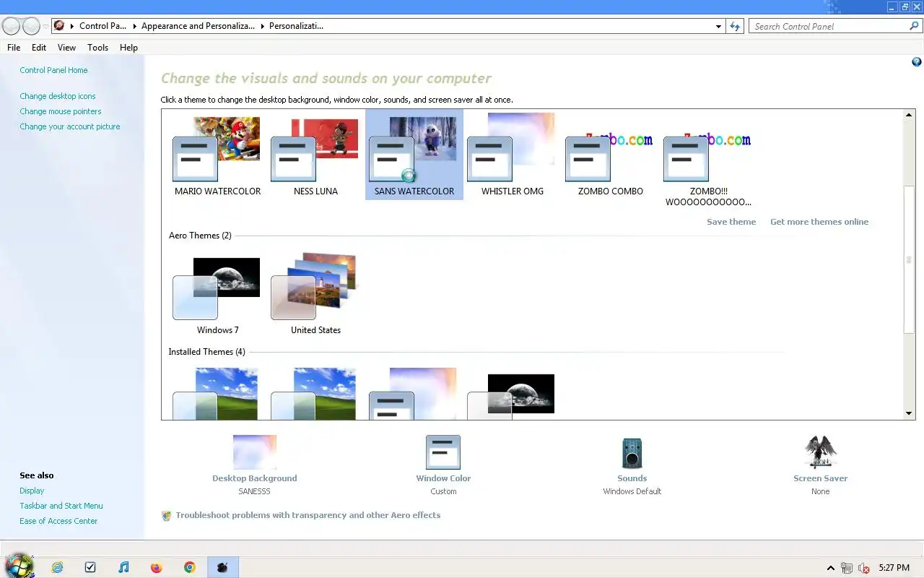Screen dimensions: 924x578
Task: Launch Internet Explorer from taskbar
Action: pos(58,567)
